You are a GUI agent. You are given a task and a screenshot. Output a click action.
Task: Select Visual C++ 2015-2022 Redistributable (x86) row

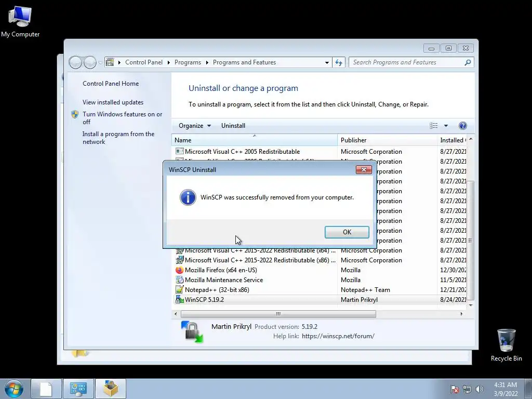click(320, 260)
